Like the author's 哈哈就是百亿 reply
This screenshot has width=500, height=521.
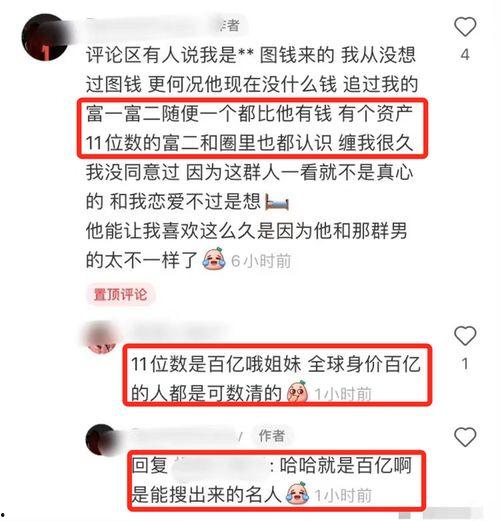[465, 437]
